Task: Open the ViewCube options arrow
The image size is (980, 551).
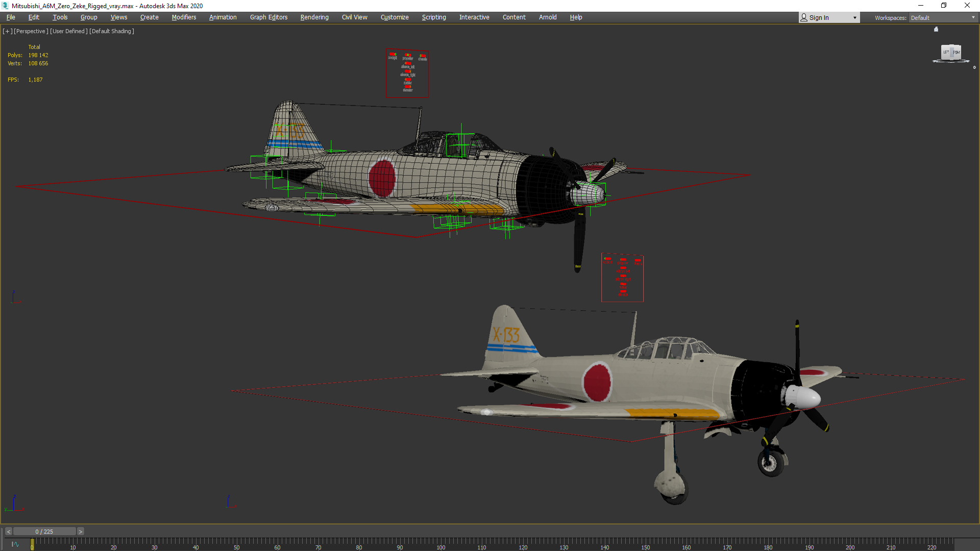Action: (974, 67)
